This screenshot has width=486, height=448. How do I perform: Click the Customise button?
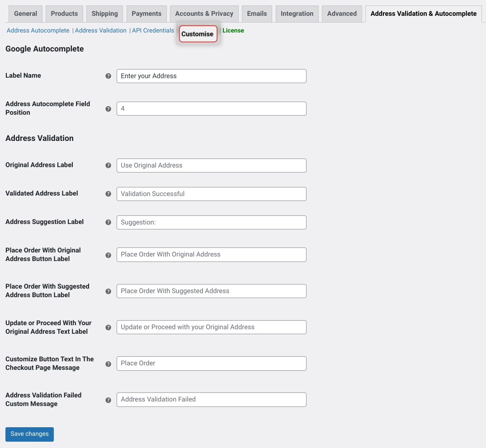[198, 33]
